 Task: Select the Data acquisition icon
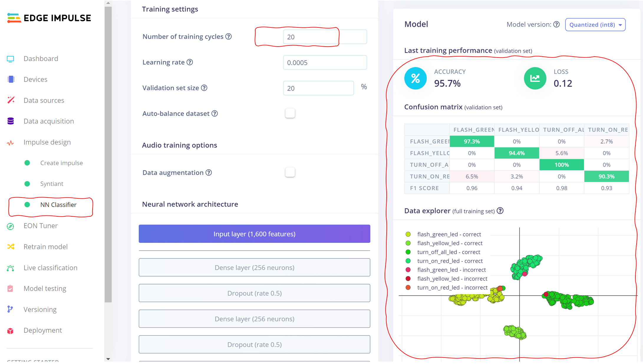(x=11, y=121)
